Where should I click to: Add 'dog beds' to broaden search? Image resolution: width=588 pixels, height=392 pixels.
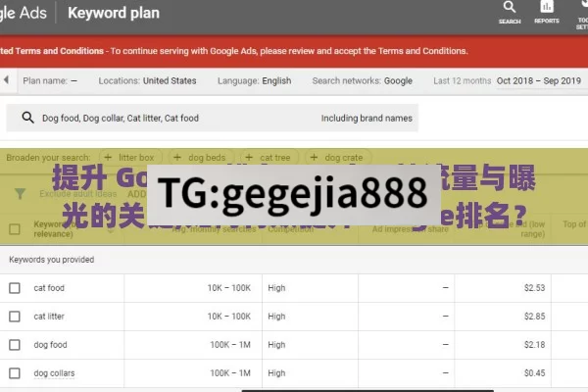202,158
